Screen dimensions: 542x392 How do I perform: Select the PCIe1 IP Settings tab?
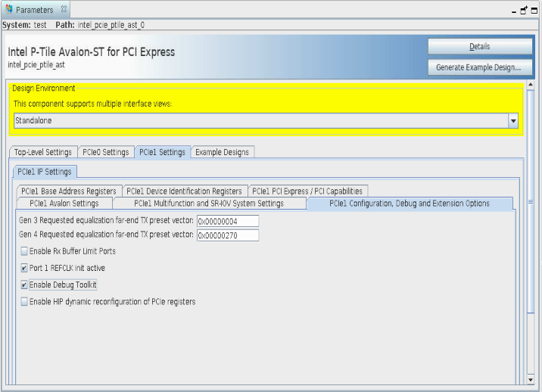45,172
